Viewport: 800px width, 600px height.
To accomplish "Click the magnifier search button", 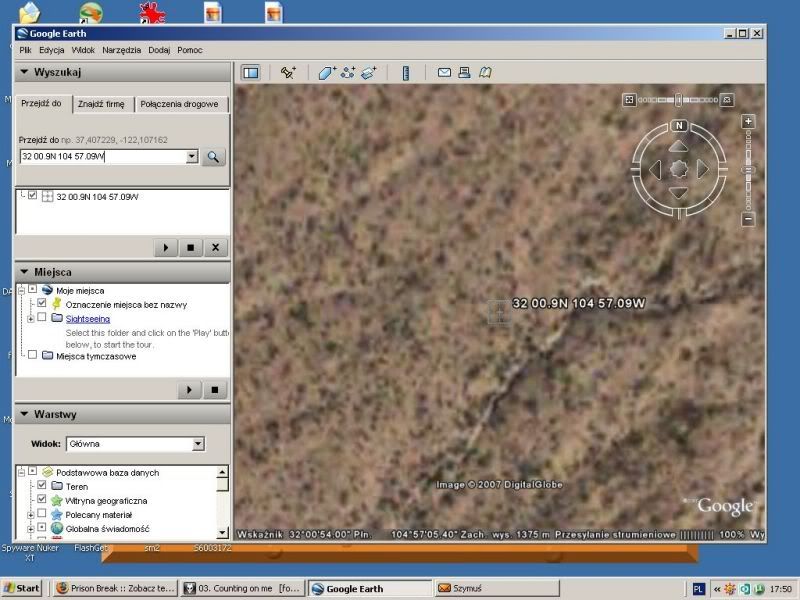I will click(213, 157).
